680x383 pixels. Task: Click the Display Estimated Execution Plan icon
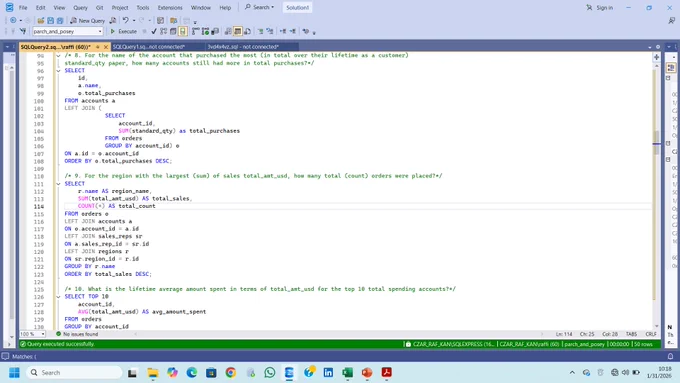163,31
